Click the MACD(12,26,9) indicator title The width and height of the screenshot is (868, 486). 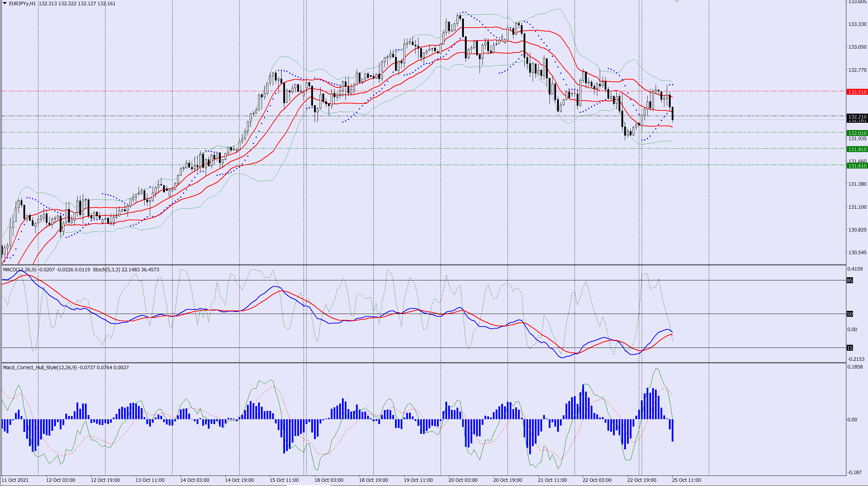point(20,270)
